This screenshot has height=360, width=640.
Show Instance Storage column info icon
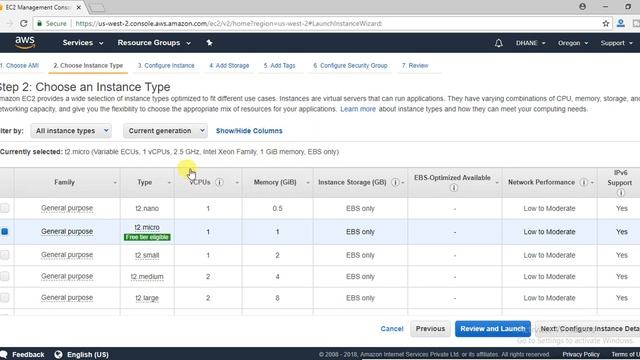(x=395, y=182)
